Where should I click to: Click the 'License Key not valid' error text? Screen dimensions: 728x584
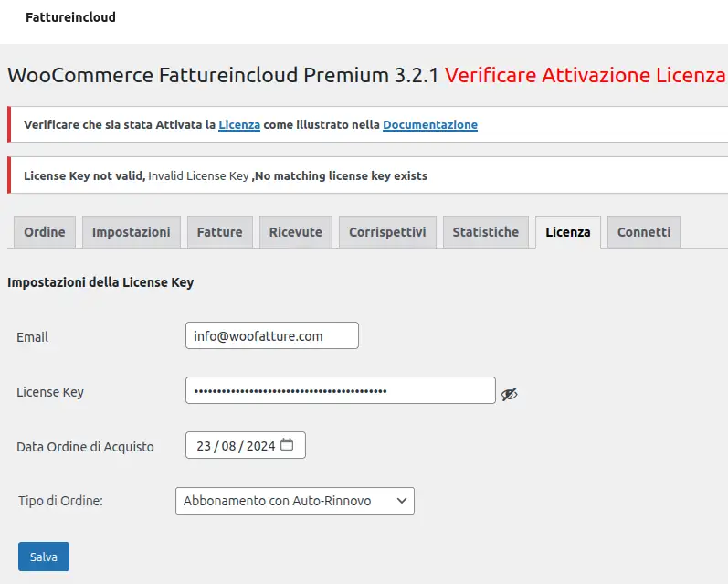[84, 175]
